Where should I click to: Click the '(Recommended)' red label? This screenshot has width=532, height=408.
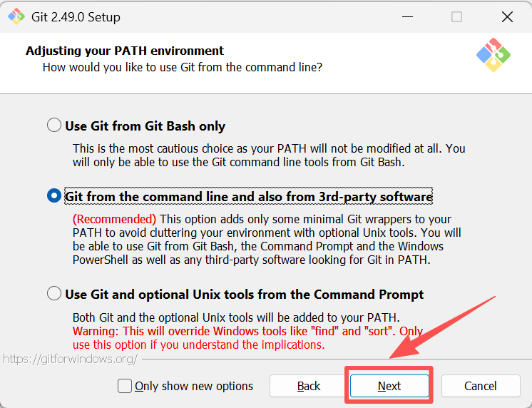(x=114, y=219)
